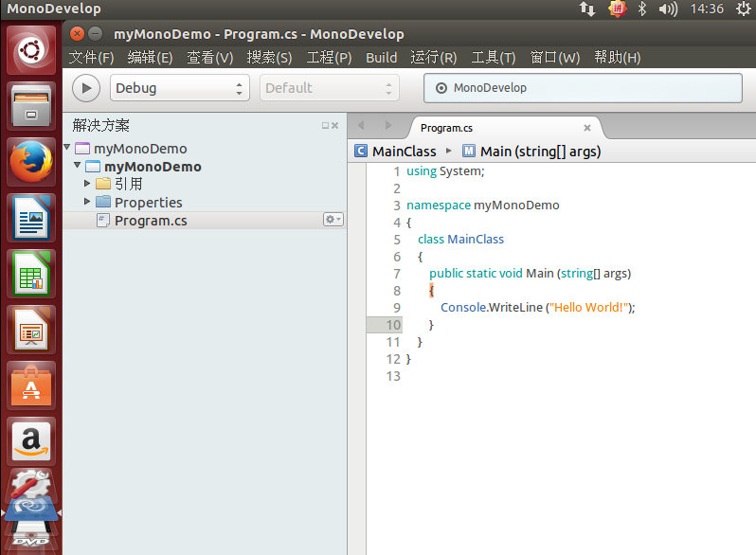Launch Firefox from the launcher
756x555 pixels.
tap(31, 162)
